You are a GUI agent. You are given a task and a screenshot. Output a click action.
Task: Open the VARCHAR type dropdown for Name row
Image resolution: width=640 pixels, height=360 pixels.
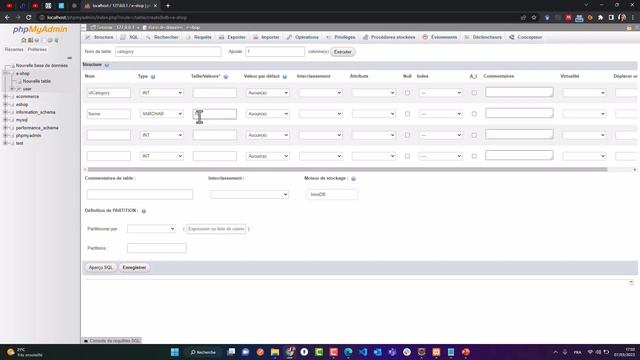161,114
